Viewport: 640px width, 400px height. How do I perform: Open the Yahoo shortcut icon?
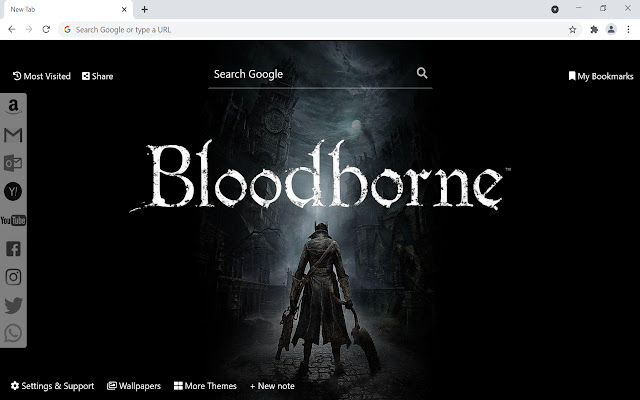click(13, 191)
